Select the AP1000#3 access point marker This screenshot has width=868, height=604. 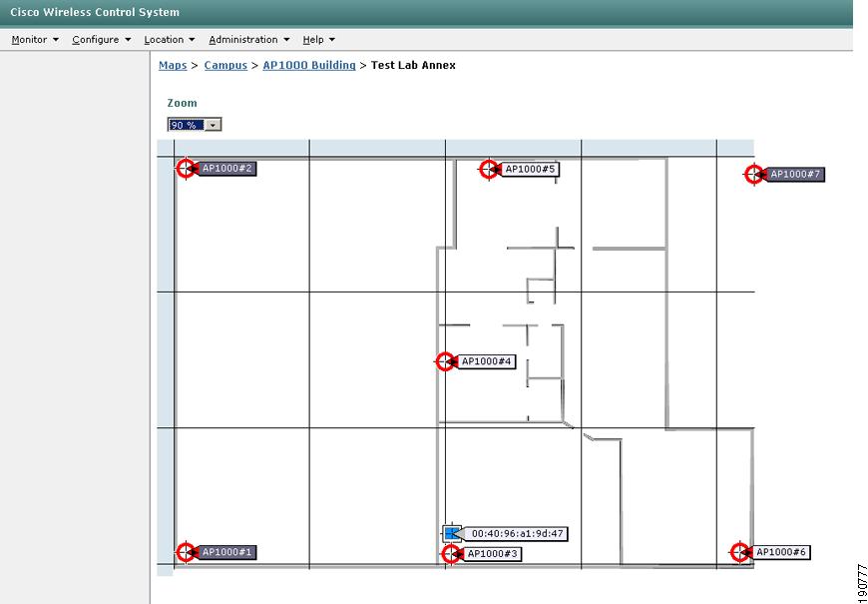[451, 553]
